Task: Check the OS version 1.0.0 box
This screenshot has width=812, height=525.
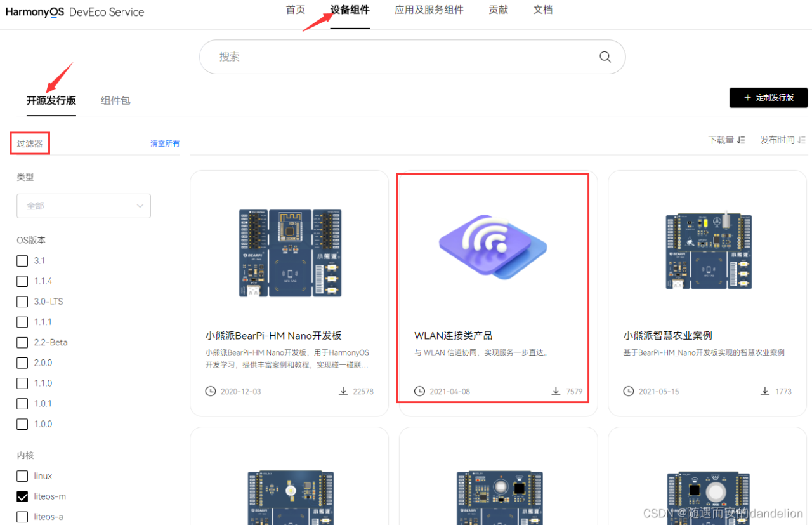Action: tap(22, 424)
